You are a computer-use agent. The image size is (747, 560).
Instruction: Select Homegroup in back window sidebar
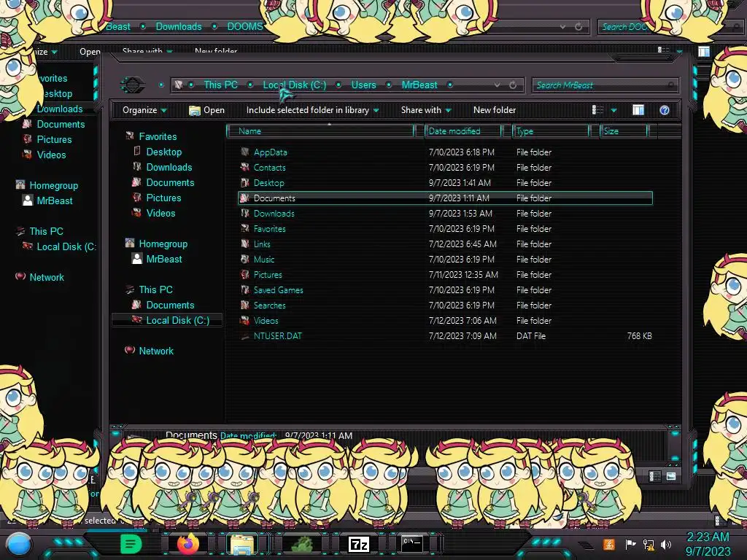pos(54,186)
